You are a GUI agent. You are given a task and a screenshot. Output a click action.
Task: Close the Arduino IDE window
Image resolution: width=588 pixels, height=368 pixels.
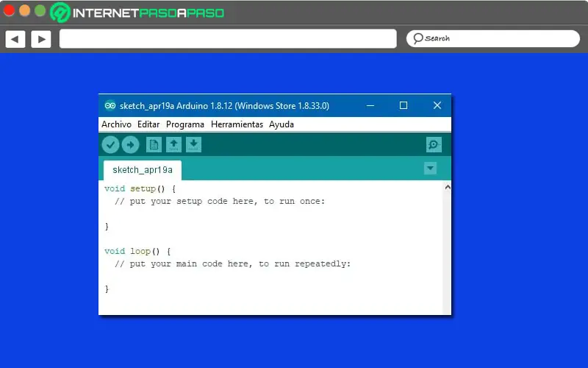[x=437, y=105]
